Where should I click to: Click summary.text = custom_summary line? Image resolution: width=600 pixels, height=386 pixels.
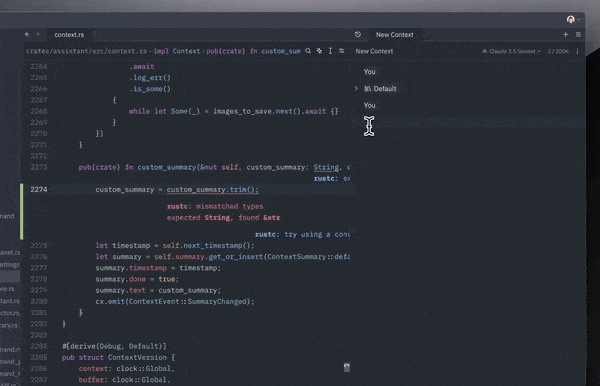click(158, 290)
